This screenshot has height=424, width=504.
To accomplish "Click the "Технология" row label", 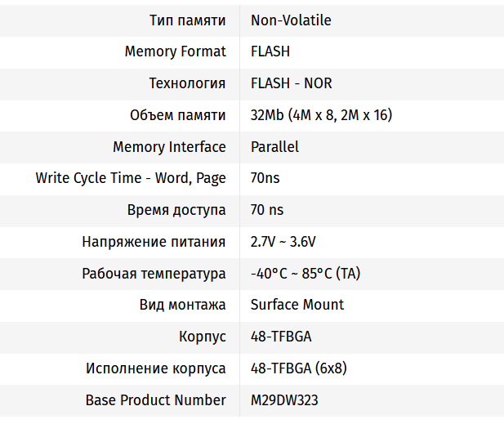I will [x=187, y=83].
